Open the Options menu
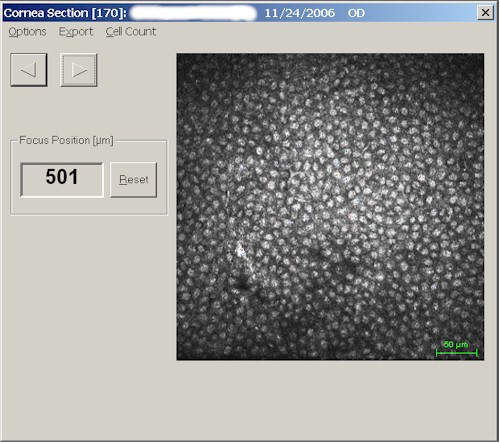 tap(27, 32)
